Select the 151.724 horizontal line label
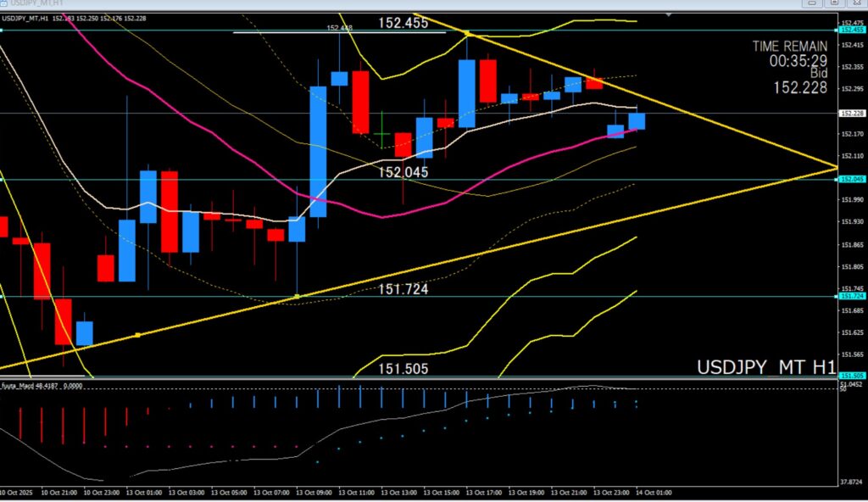Image resolution: width=868 pixels, height=502 pixels. pyautogui.click(x=403, y=289)
